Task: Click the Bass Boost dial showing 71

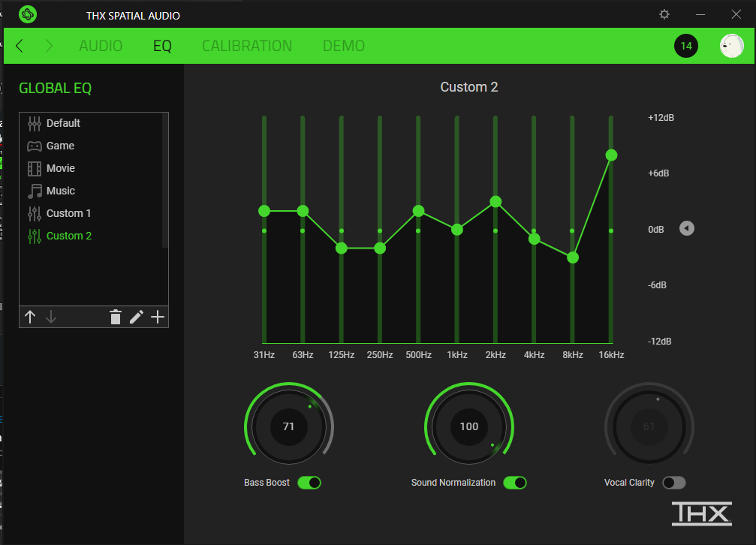Action: click(x=289, y=426)
